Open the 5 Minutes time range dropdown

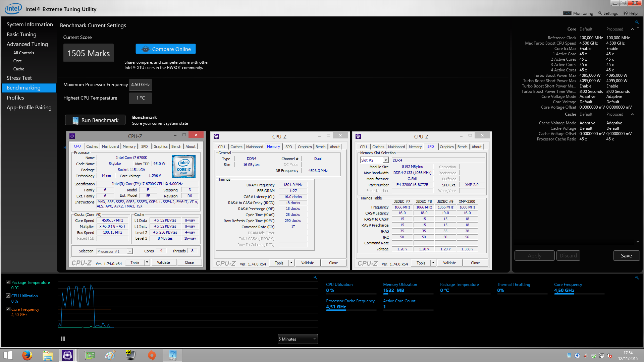(x=298, y=339)
